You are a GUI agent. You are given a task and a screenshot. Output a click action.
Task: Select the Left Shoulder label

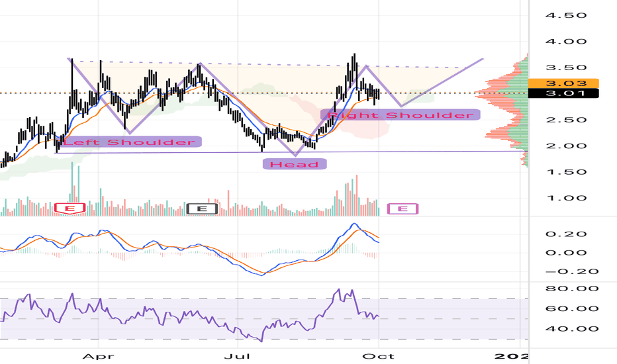[130, 142]
